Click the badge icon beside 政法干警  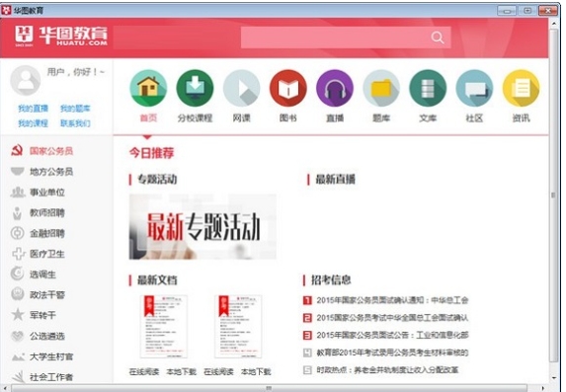point(18,294)
